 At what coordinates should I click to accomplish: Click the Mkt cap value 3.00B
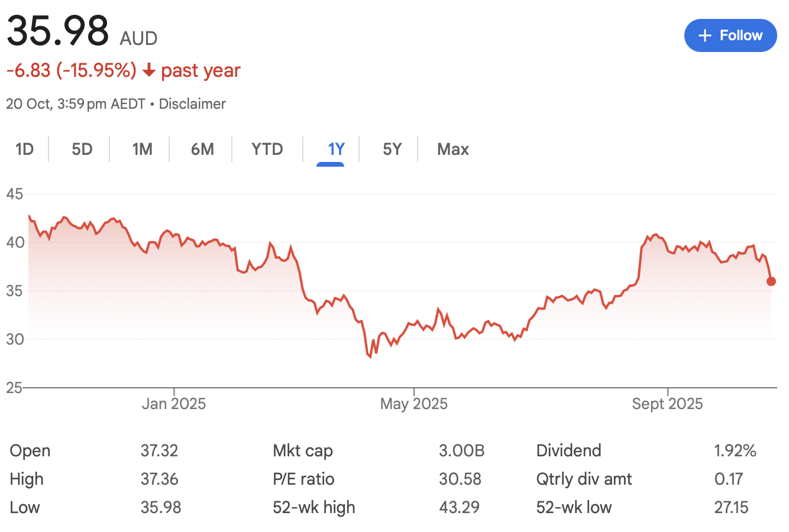coord(461,450)
